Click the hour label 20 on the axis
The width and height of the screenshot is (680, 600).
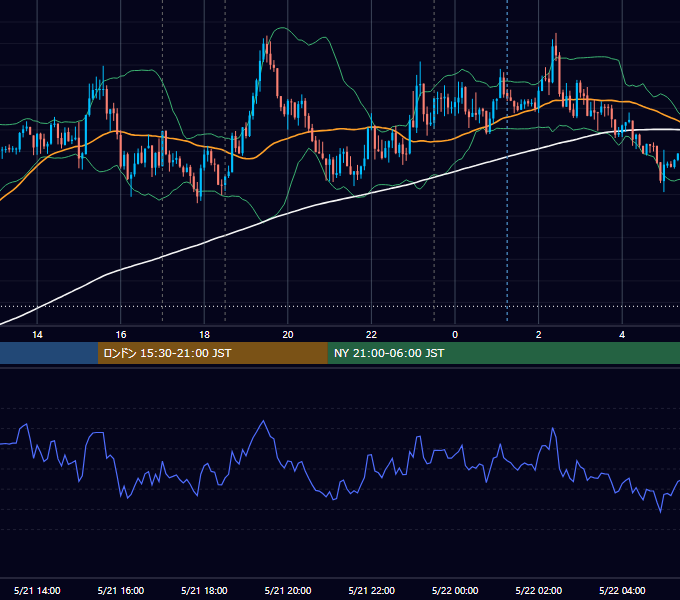(288, 335)
